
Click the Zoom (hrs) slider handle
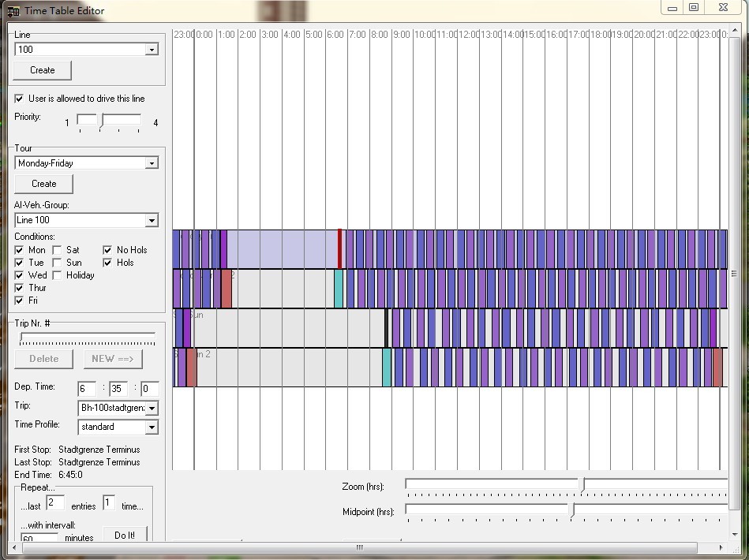point(582,485)
